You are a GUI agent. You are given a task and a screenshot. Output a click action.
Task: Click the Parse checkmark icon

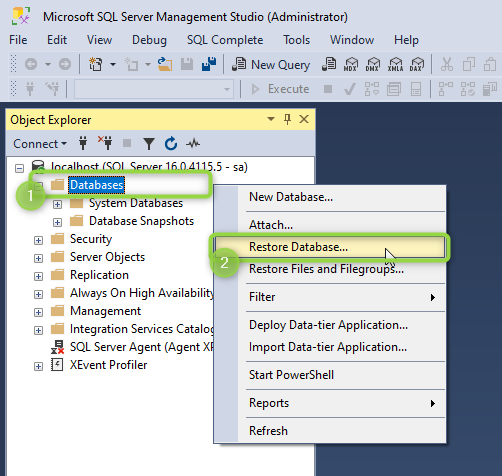[x=349, y=89]
